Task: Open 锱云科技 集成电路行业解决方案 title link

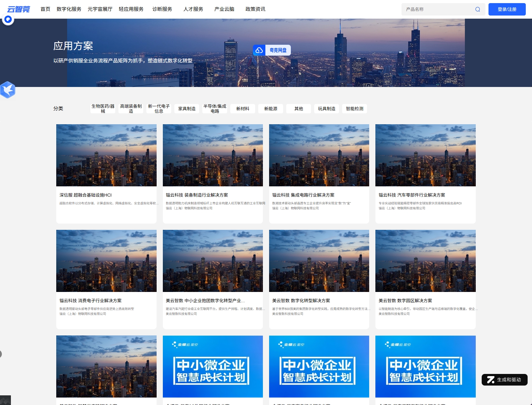Action: (x=303, y=195)
